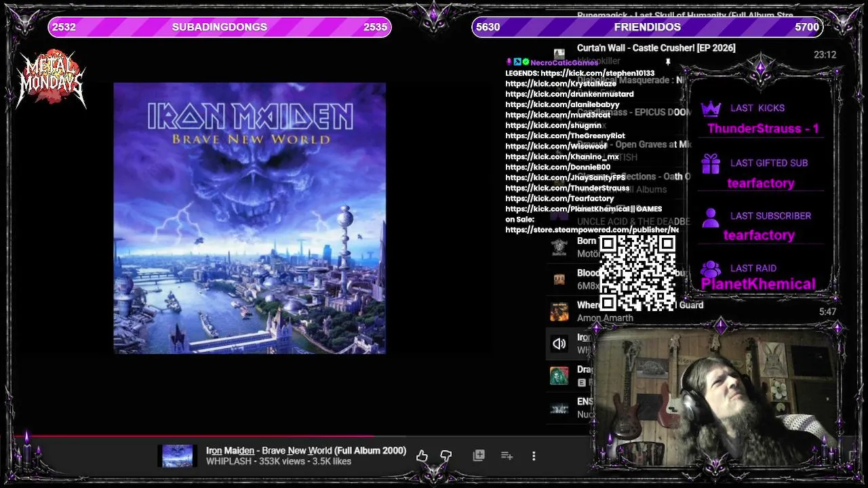
Task: Click the '5700' goal number
Action: coord(806,27)
